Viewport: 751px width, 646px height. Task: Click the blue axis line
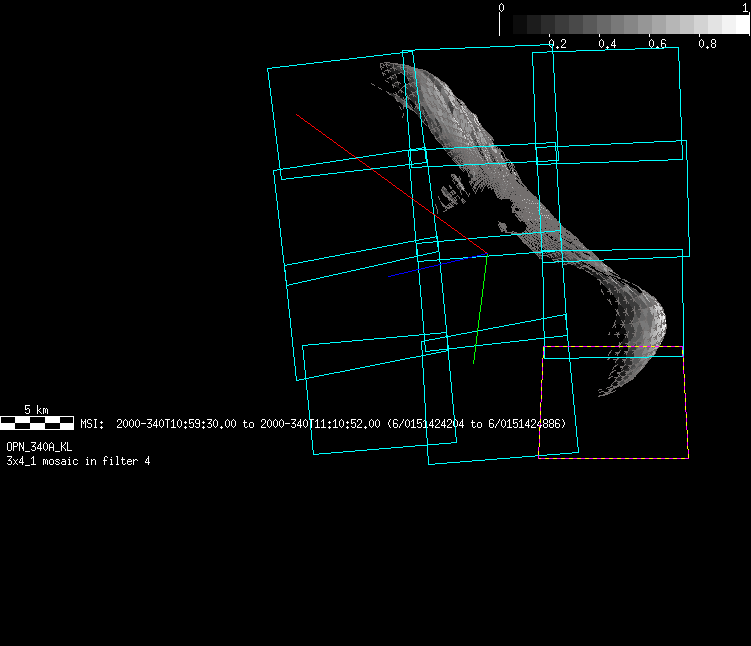pyautogui.click(x=437, y=265)
